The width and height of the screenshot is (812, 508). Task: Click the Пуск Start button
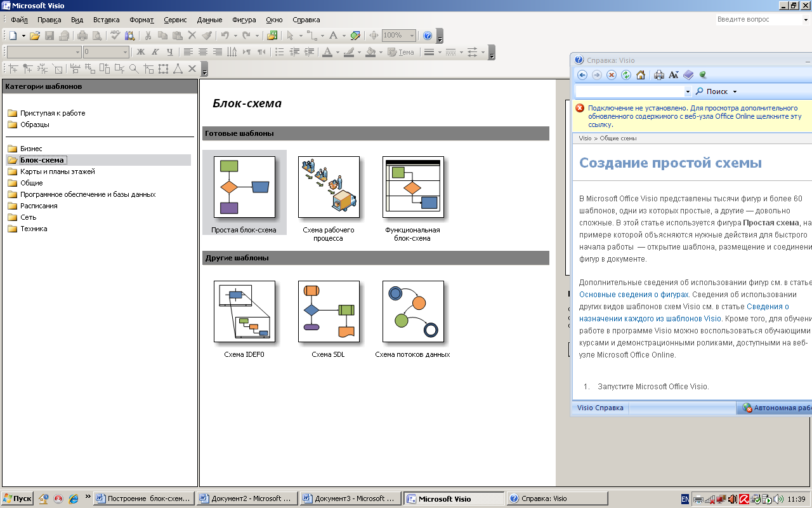(17, 498)
